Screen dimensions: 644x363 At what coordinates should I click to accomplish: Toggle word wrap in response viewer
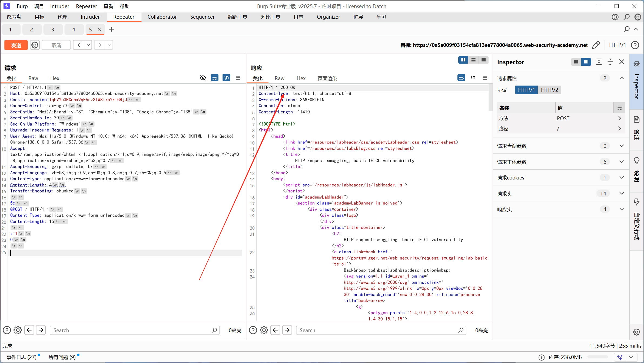[461, 78]
